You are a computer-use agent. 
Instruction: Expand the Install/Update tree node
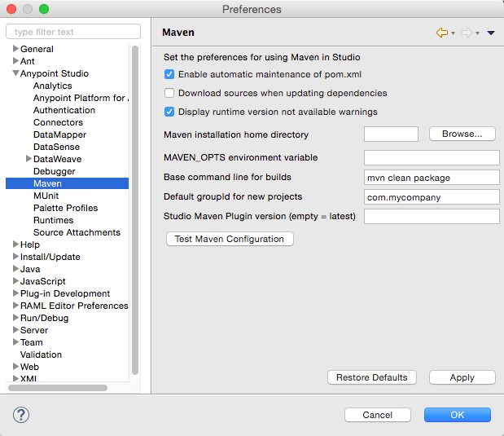(x=15, y=257)
